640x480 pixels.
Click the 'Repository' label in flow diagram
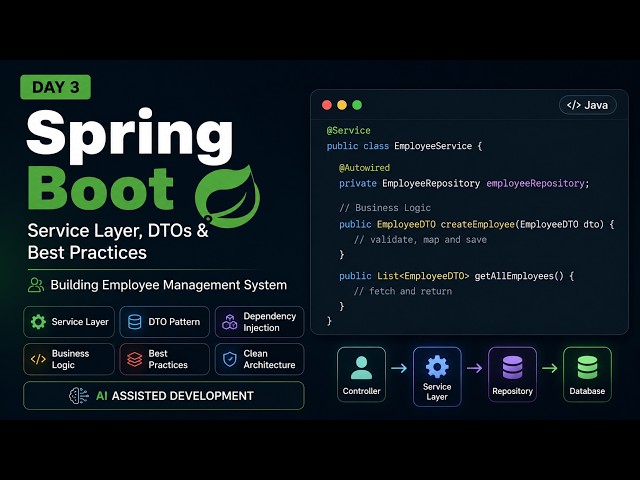[512, 391]
